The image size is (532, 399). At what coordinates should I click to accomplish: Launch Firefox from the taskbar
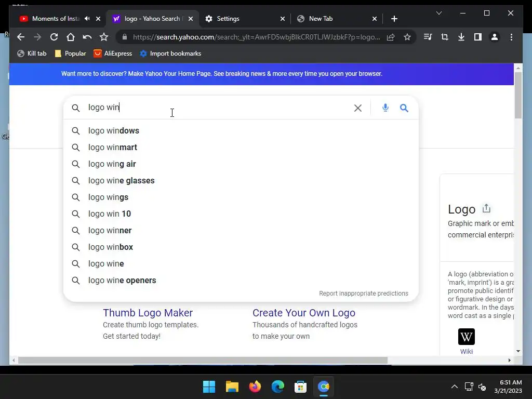click(255, 387)
